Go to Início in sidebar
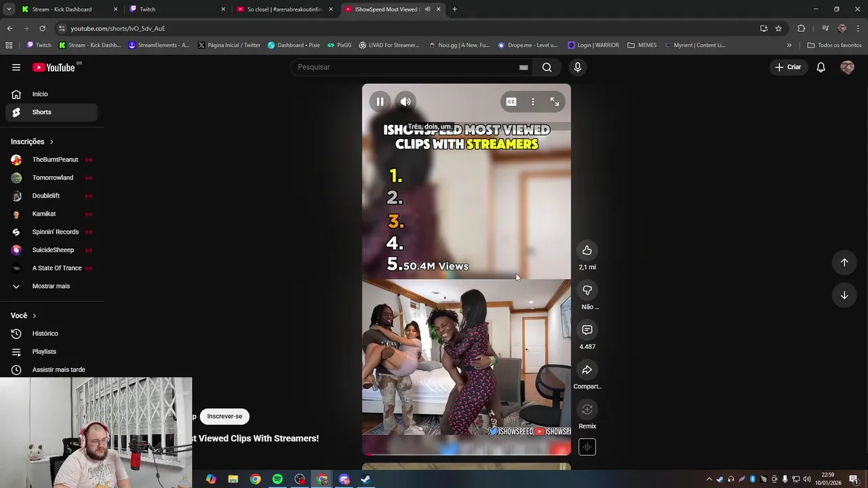Viewport: 868px width, 488px height. point(52,94)
